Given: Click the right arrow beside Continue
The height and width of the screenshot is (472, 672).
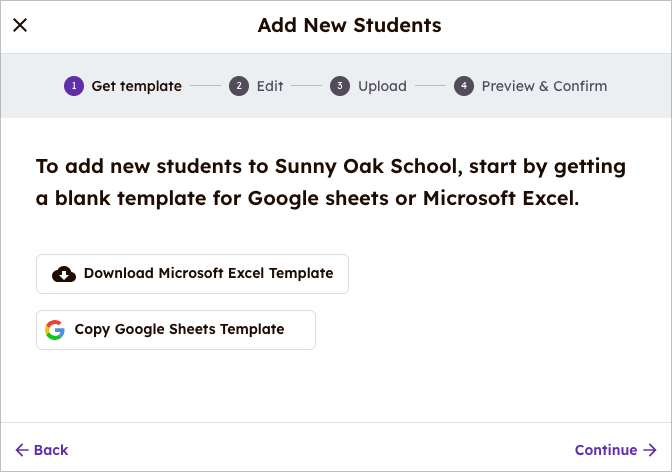Looking at the screenshot, I should 650,450.
